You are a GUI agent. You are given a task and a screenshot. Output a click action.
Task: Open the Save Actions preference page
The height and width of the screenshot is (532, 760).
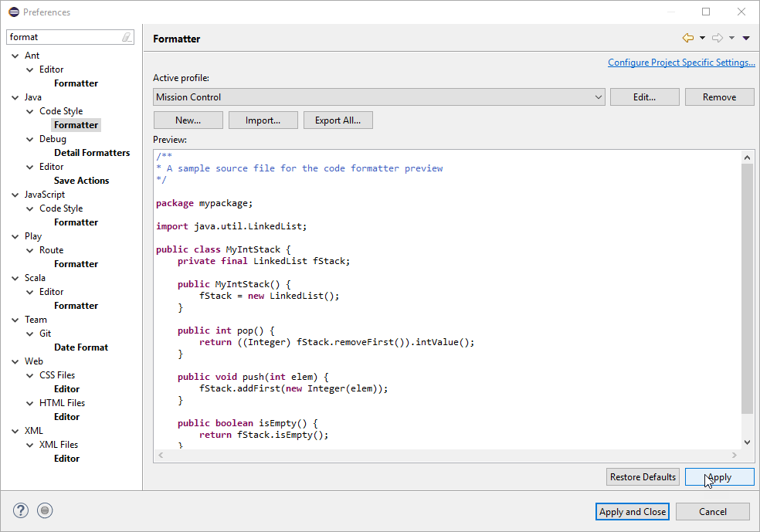(81, 180)
